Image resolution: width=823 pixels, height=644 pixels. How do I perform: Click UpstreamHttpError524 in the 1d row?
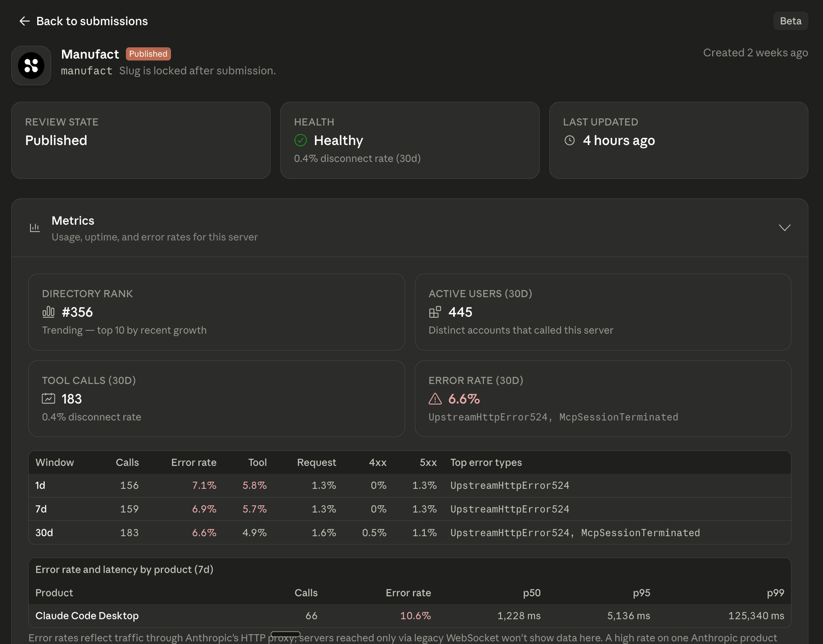pyautogui.click(x=510, y=486)
